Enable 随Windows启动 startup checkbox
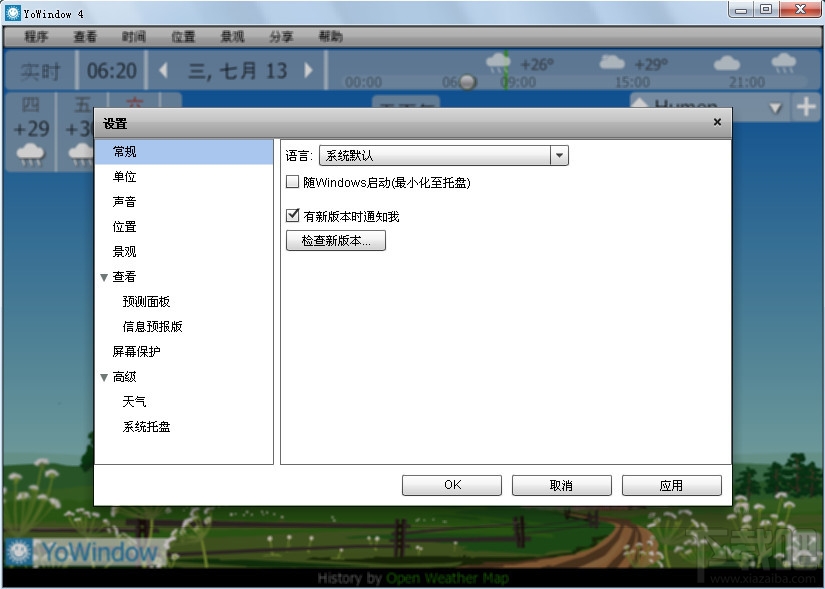This screenshot has width=825, height=589. pos(293,182)
